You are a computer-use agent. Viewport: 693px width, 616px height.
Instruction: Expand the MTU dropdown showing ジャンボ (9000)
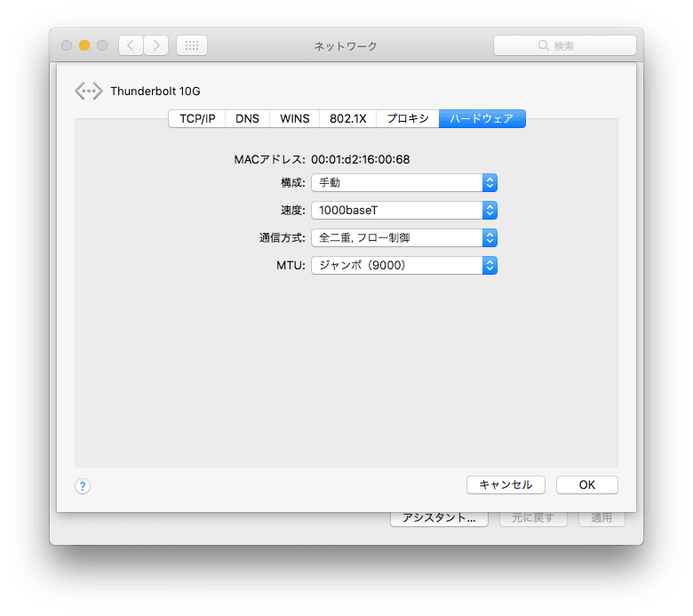point(404,265)
